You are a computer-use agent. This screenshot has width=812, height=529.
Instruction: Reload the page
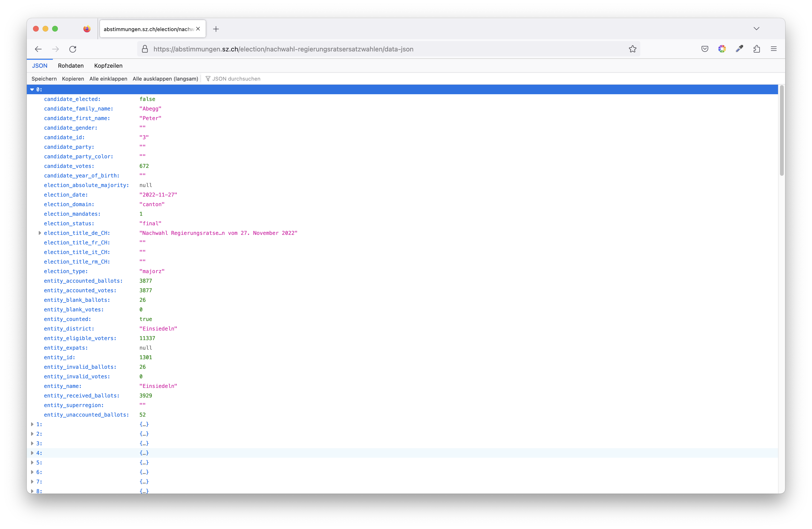click(73, 49)
